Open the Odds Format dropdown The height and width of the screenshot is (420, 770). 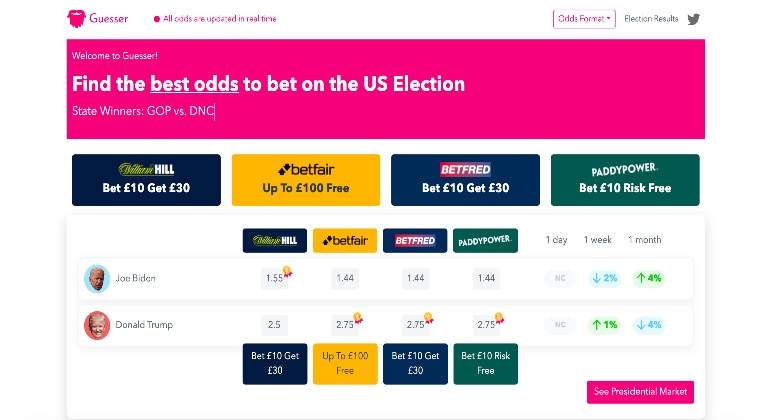click(584, 19)
